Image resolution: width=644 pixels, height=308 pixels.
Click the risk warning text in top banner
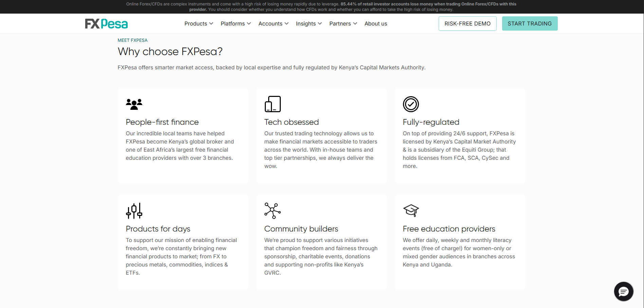click(x=321, y=7)
